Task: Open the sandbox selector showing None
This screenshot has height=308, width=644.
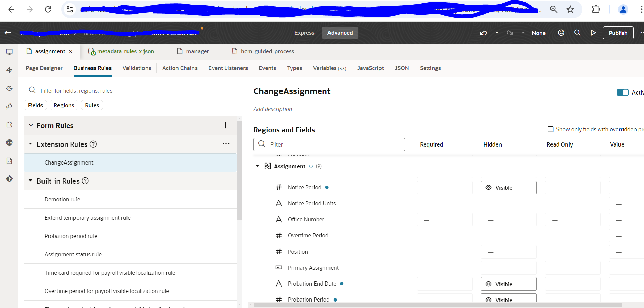Action: tap(539, 33)
